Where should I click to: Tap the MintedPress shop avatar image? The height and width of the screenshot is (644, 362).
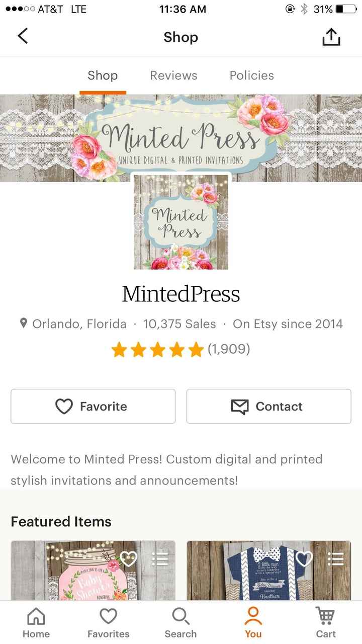pos(180,221)
